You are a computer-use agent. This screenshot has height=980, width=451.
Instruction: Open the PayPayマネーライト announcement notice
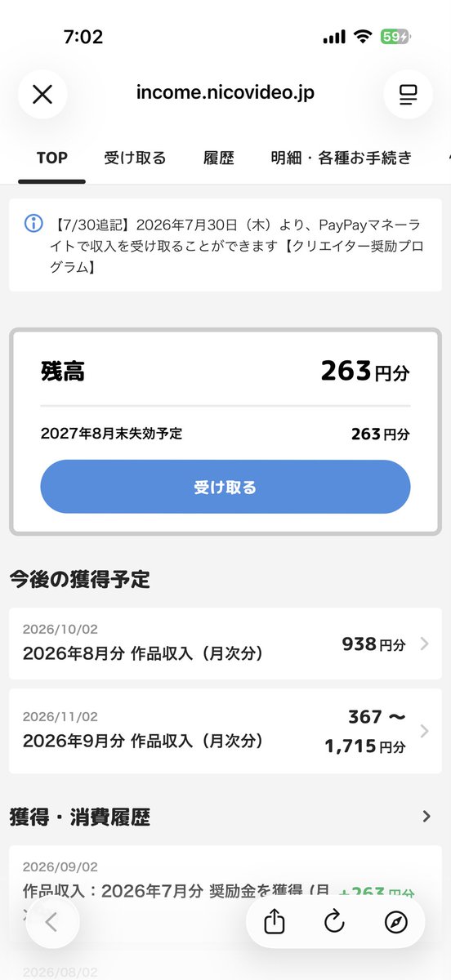pos(225,244)
